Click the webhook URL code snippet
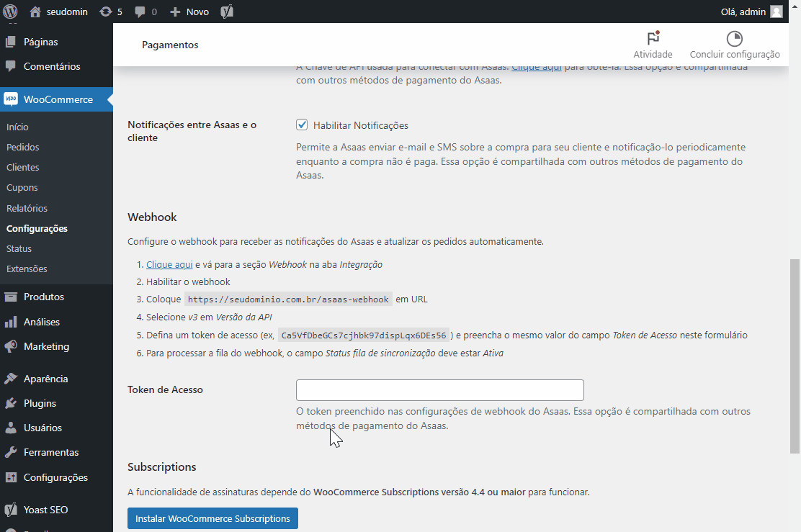 288,299
